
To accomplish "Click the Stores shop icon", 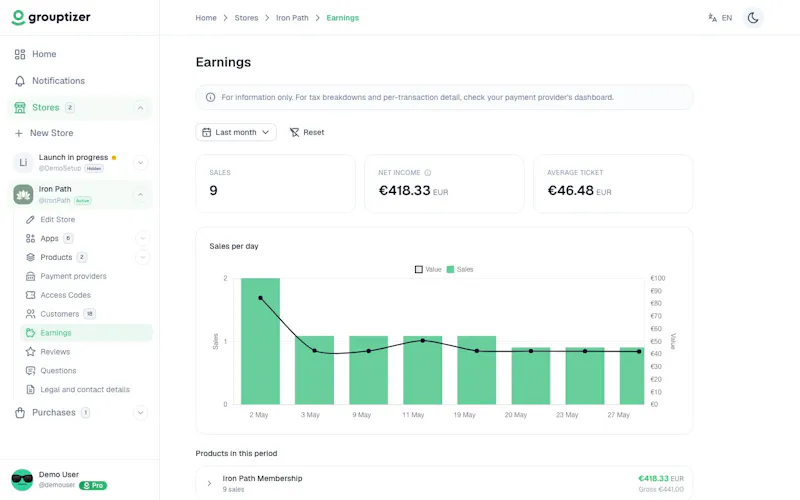I will [20, 108].
